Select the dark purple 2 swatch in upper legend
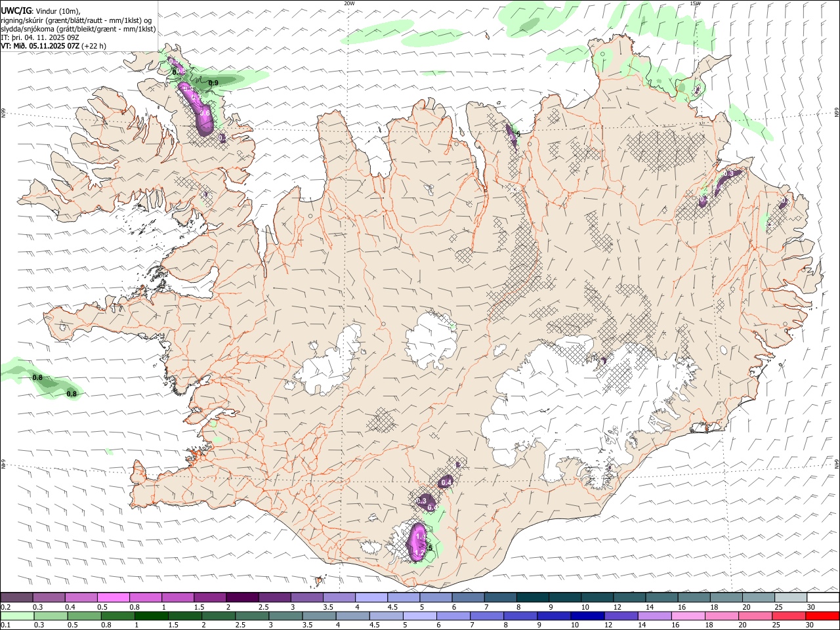This screenshot has height=630, width=840. pyautogui.click(x=241, y=597)
